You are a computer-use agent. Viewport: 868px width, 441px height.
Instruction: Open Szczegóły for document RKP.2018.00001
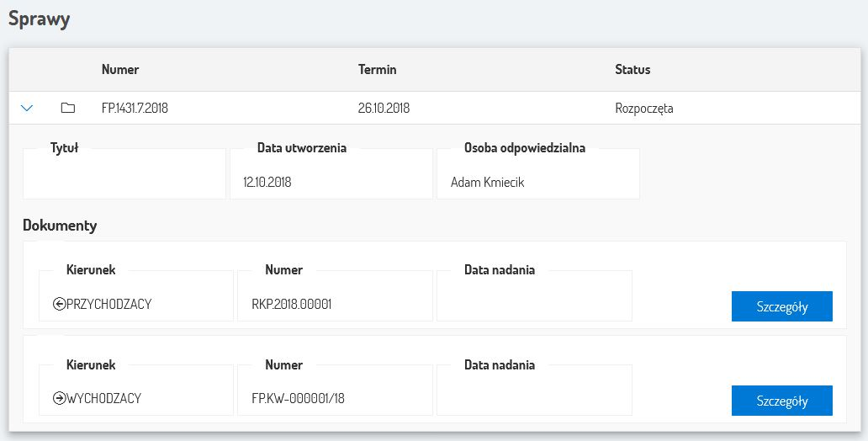(x=781, y=307)
